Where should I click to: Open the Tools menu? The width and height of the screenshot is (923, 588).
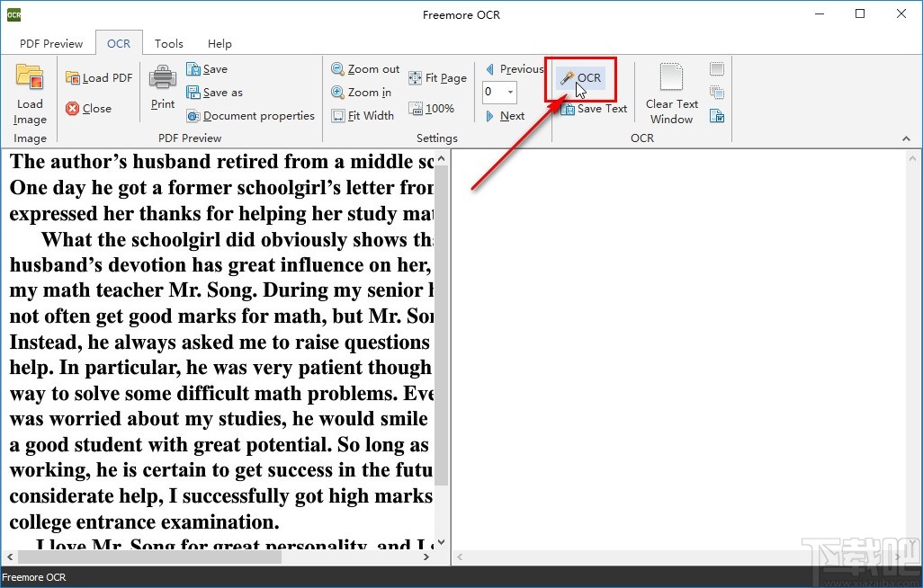click(x=168, y=42)
